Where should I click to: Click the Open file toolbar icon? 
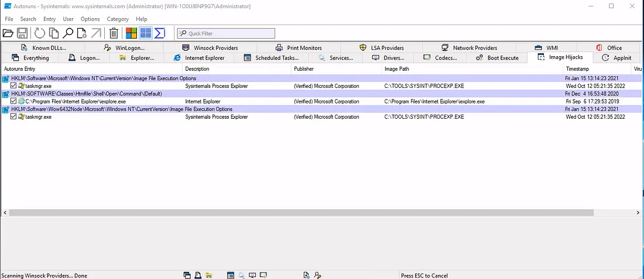8,33
